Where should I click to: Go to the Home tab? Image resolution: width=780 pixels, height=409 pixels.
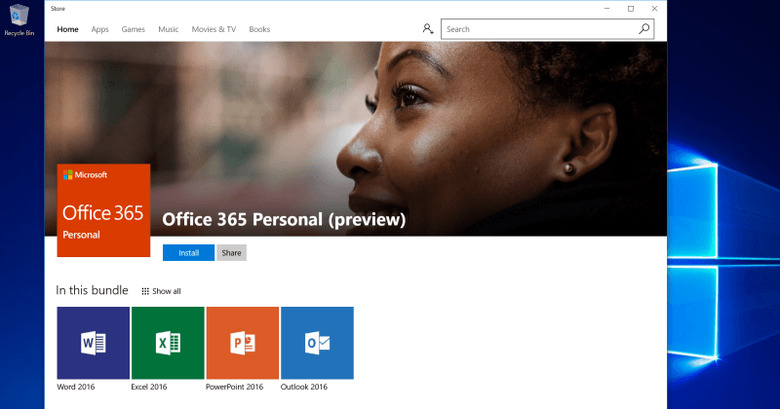click(68, 29)
